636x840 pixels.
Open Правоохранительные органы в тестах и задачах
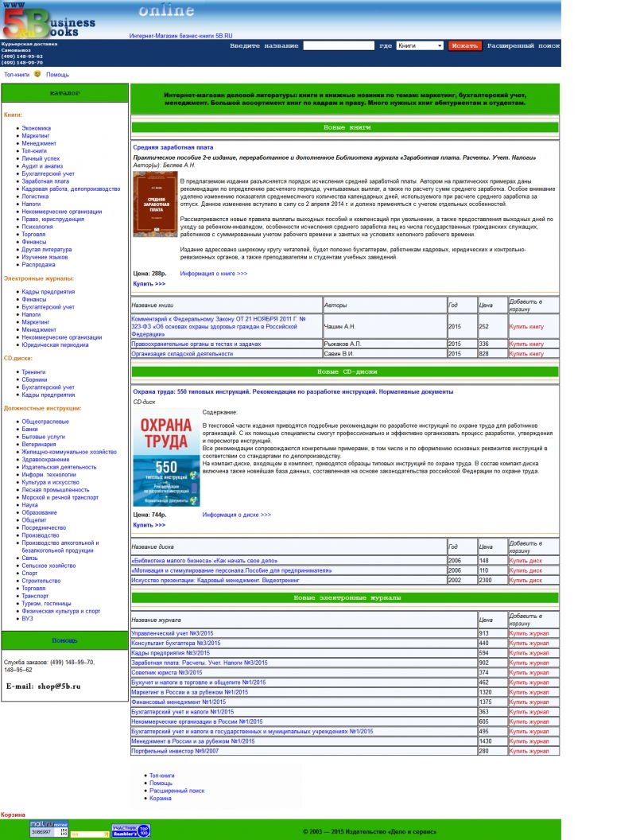click(x=196, y=344)
